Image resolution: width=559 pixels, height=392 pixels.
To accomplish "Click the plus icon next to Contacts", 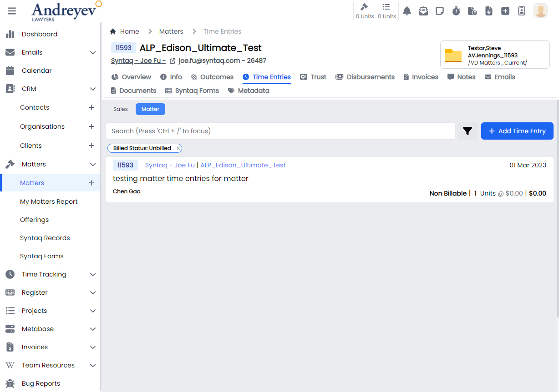I will pyautogui.click(x=91, y=107).
